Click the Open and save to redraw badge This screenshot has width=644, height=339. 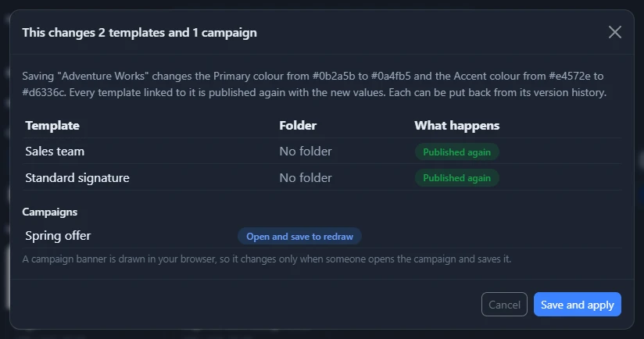coord(299,237)
